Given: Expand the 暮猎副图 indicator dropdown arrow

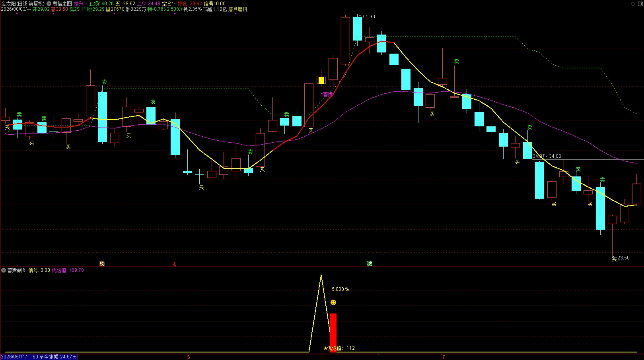Looking at the screenshot, I should click(x=4, y=270).
